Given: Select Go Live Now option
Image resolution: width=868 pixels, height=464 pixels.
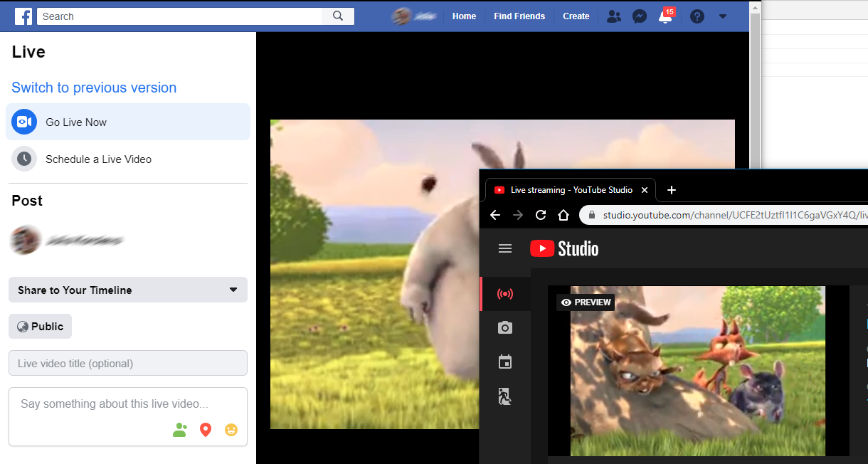Looking at the screenshot, I should [x=128, y=122].
